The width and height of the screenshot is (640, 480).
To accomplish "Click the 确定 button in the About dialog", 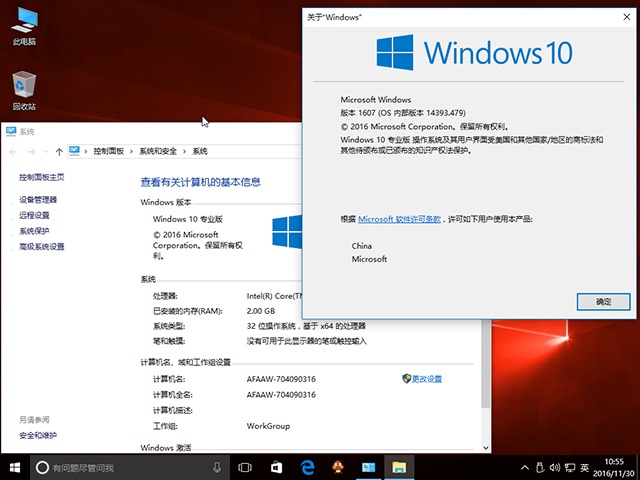I will coord(603,301).
